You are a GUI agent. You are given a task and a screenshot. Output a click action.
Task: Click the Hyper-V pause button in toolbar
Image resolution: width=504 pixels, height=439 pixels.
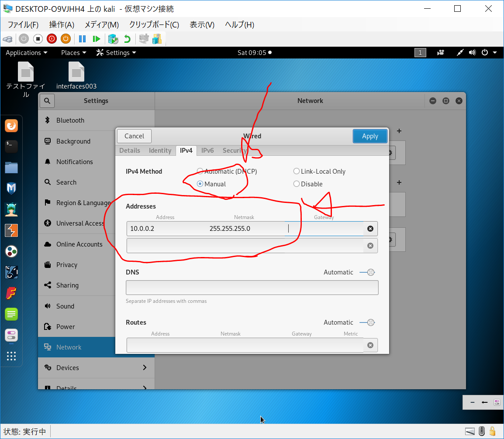tap(82, 39)
